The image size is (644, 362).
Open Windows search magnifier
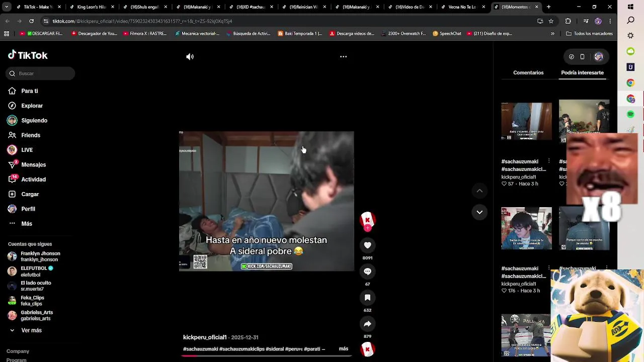(630, 21)
